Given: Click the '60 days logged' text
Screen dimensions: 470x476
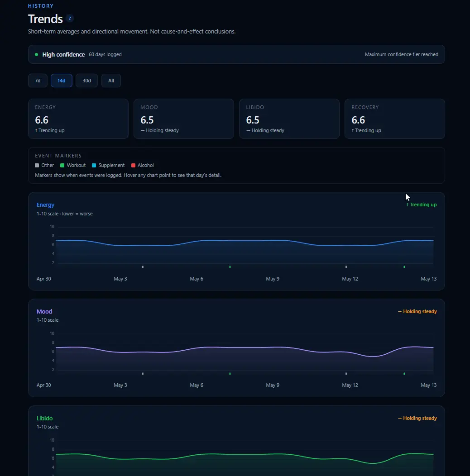Looking at the screenshot, I should pyautogui.click(x=105, y=54).
